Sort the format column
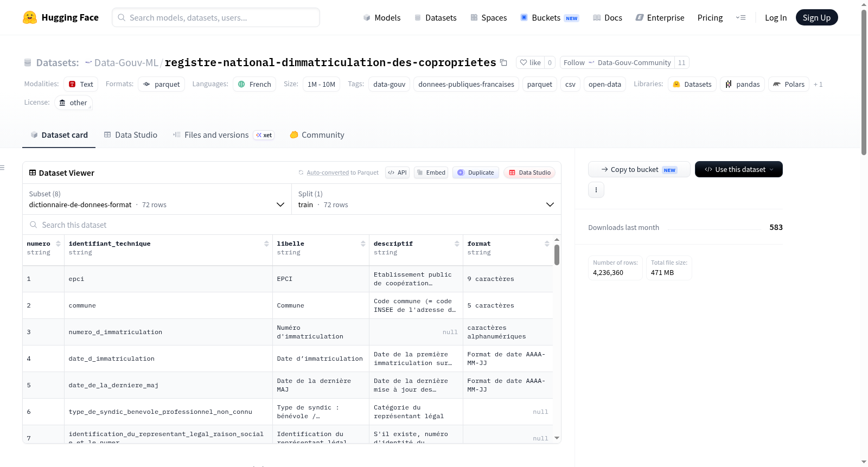868x467 pixels. coord(547,244)
